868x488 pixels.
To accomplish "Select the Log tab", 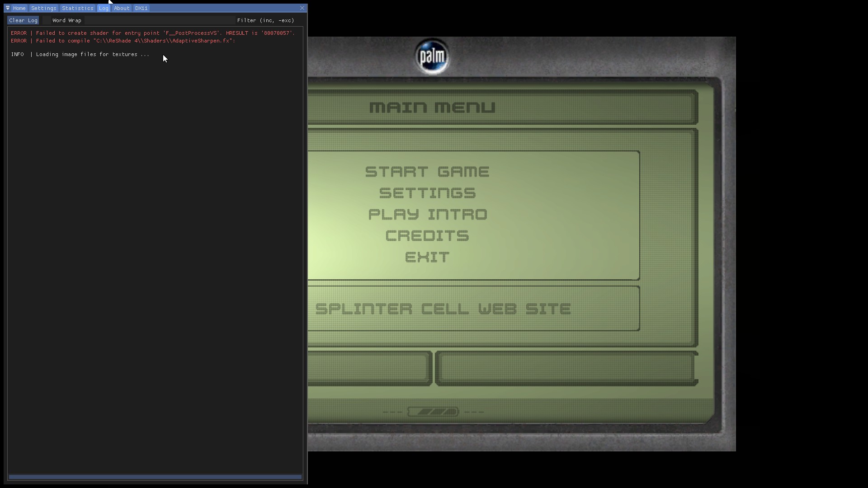I will click(x=104, y=8).
